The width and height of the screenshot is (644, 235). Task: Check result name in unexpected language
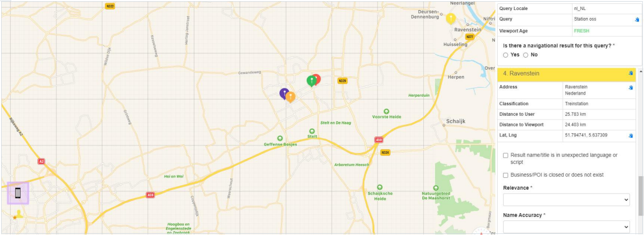click(x=505, y=156)
